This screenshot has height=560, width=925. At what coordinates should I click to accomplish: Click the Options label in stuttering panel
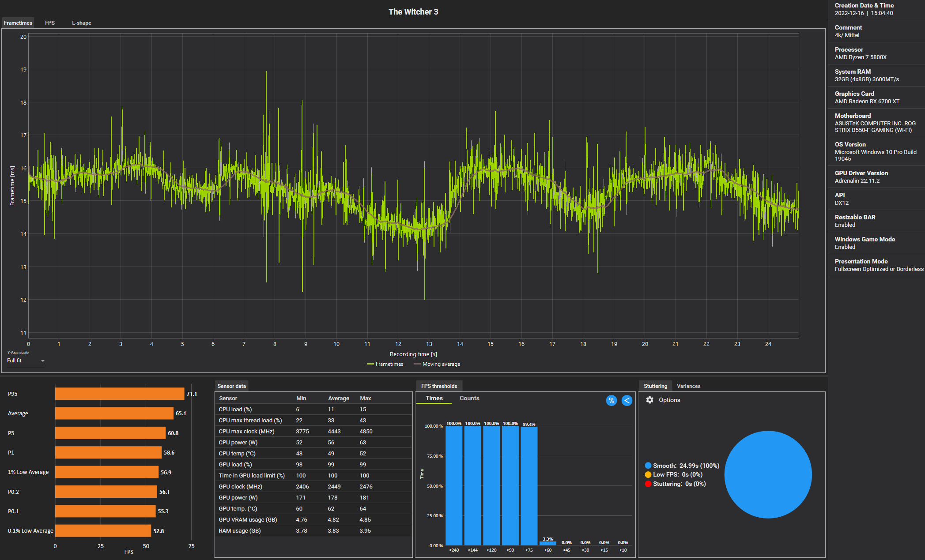669,400
